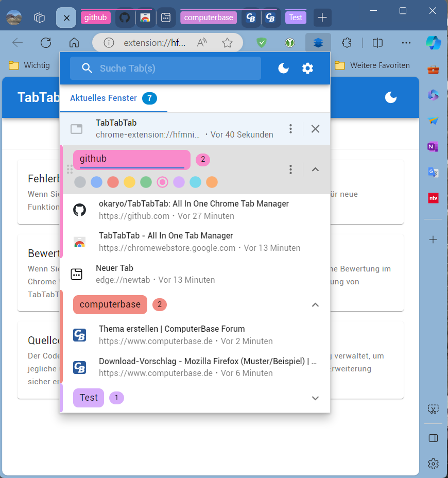
Task: Toggle dark mode in the popup
Action: [283, 69]
